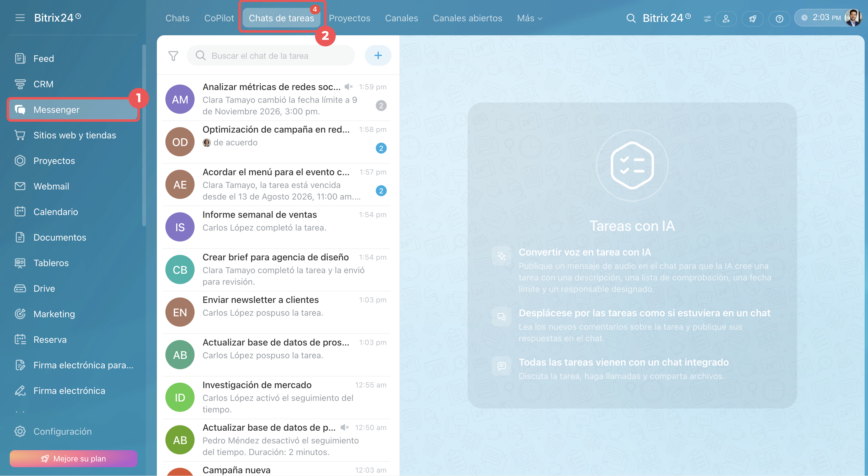The width and height of the screenshot is (868, 476).
Task: Switch to the Canales abiertos tab
Action: (x=467, y=18)
